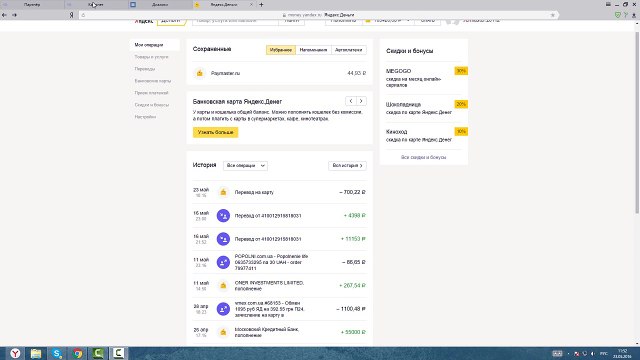Go forward with the browser forward arrow

[x=14, y=15]
